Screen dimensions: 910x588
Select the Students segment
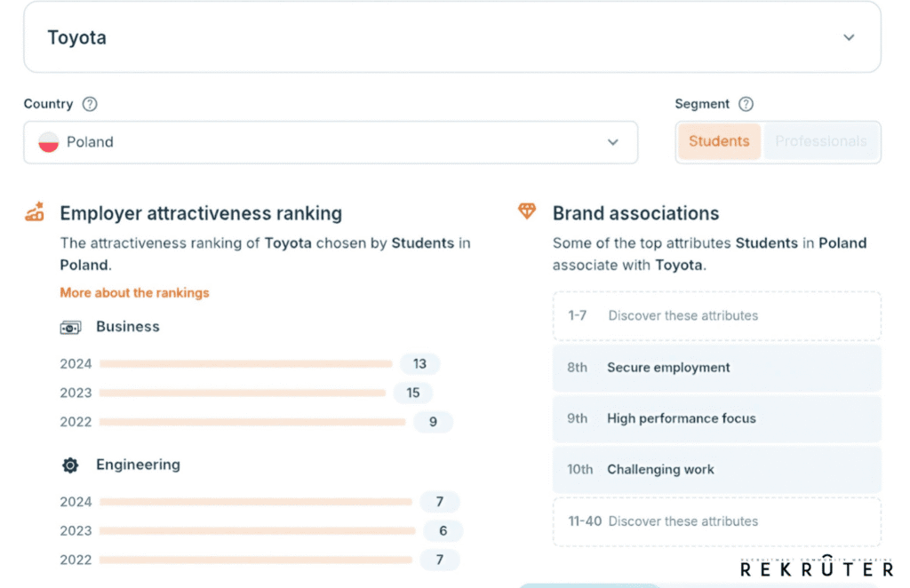tap(719, 141)
